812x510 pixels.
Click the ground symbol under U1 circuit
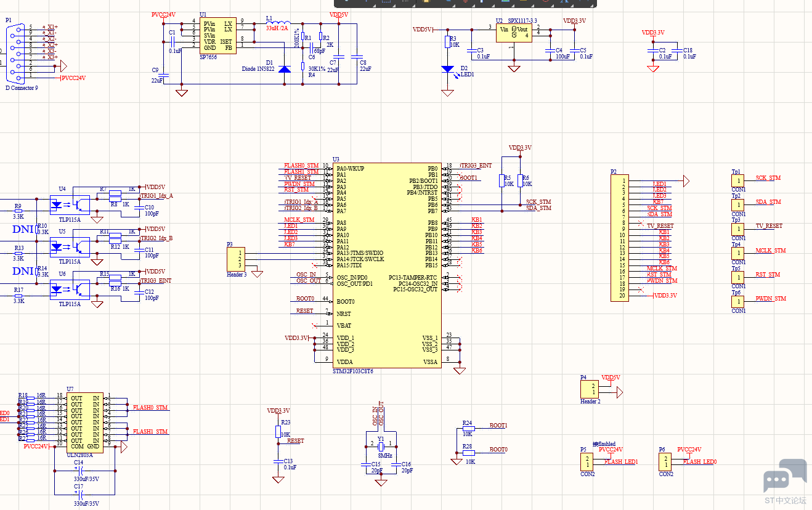coord(182,93)
